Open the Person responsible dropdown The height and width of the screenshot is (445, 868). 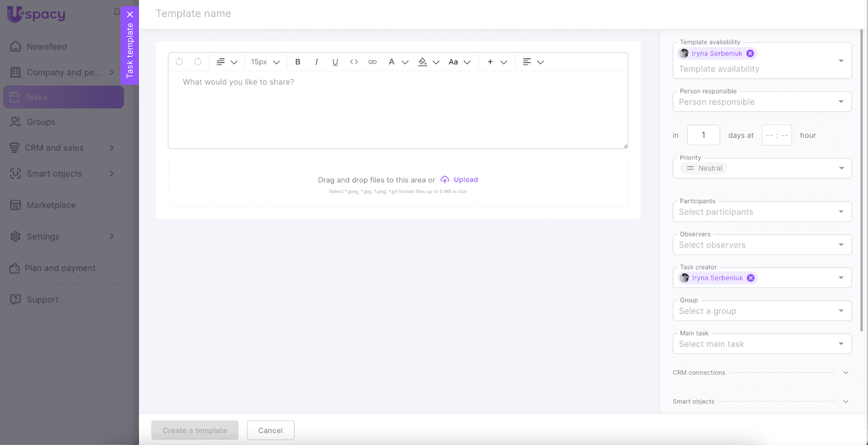point(762,102)
